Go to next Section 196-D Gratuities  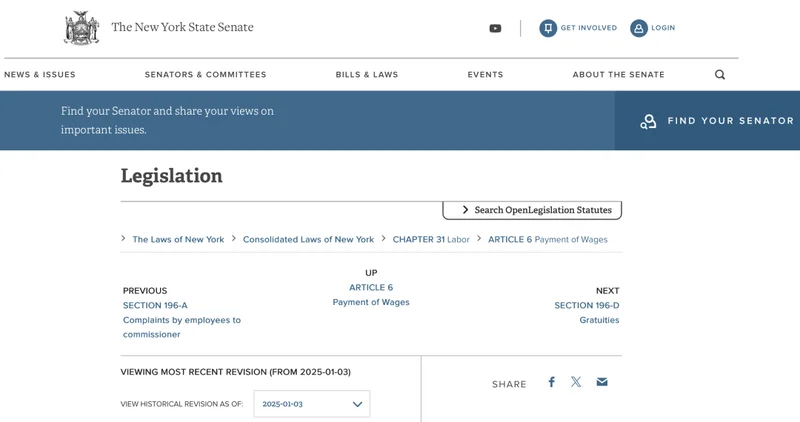click(587, 312)
